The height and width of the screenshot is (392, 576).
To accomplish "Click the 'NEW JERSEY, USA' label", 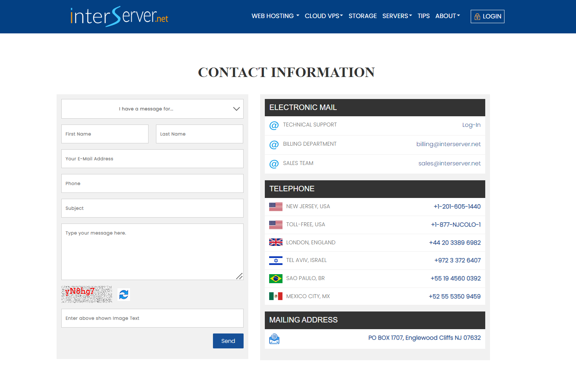I will pyautogui.click(x=308, y=207).
